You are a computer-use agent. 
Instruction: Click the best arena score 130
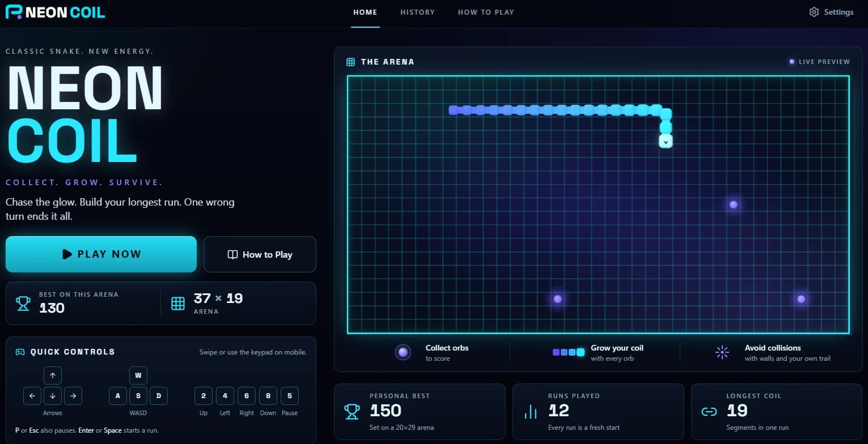click(52, 308)
